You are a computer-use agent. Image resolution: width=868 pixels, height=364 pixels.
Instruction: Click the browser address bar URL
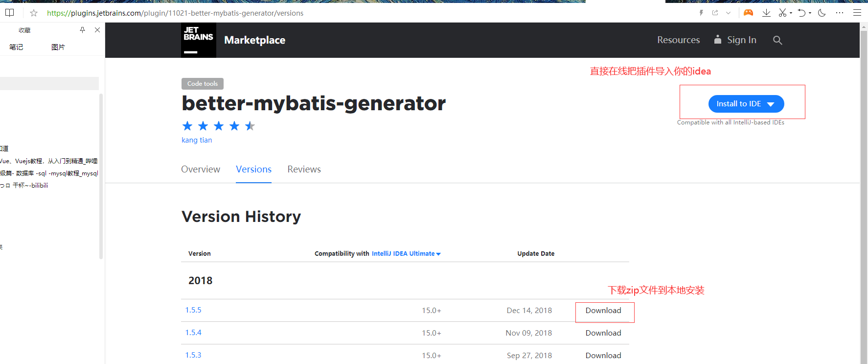[x=175, y=13]
